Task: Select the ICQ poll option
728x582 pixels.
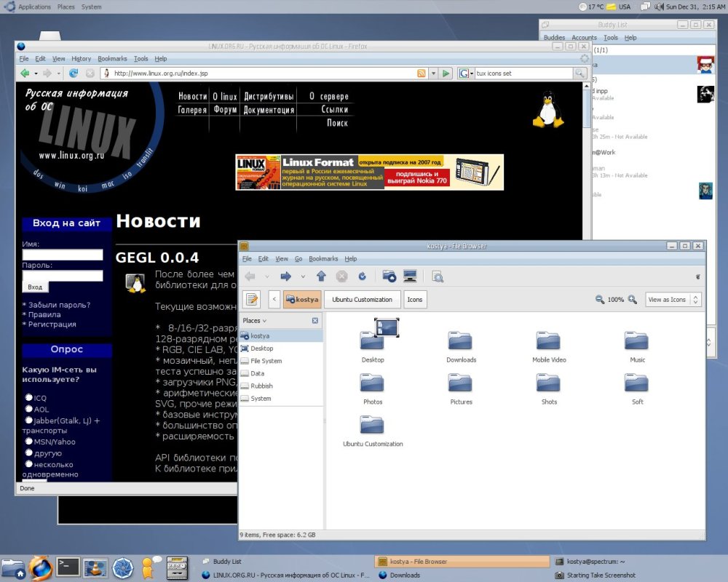Action: tap(29, 397)
